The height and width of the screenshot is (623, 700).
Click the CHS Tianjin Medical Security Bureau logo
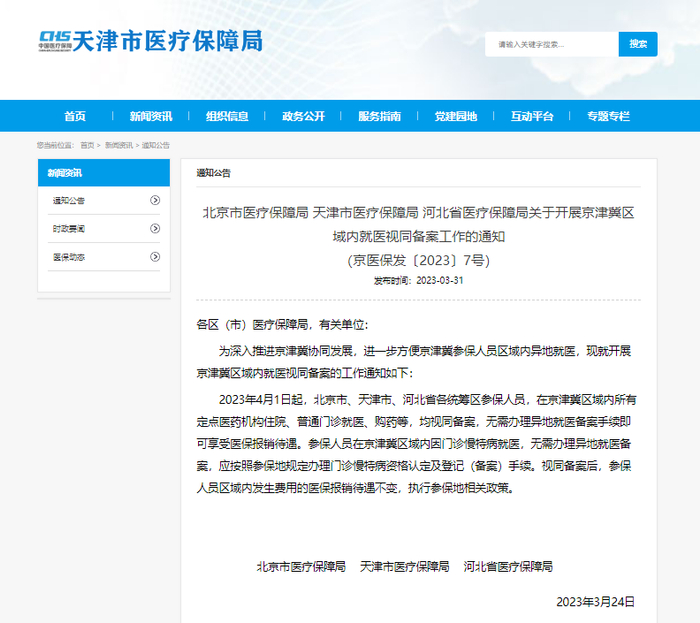(150, 41)
